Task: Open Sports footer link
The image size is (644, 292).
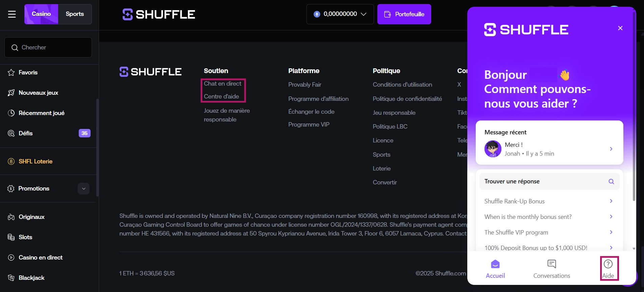Action: [381, 155]
